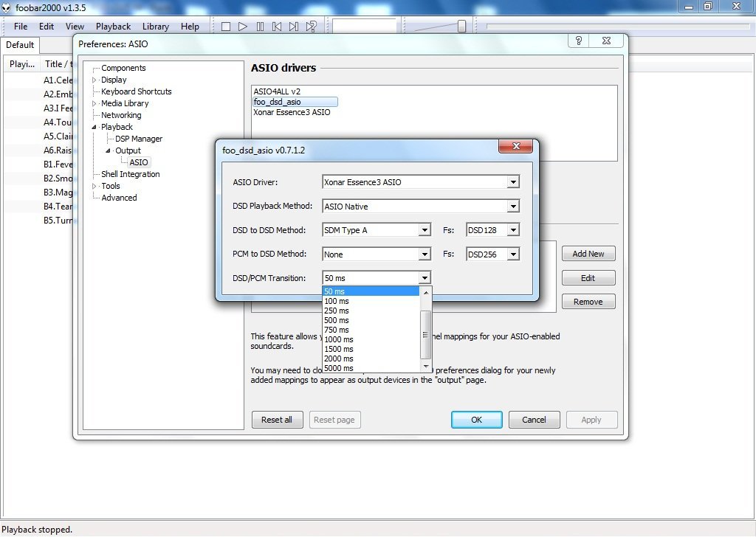
Task: Open the Edit menu
Action: click(47, 27)
